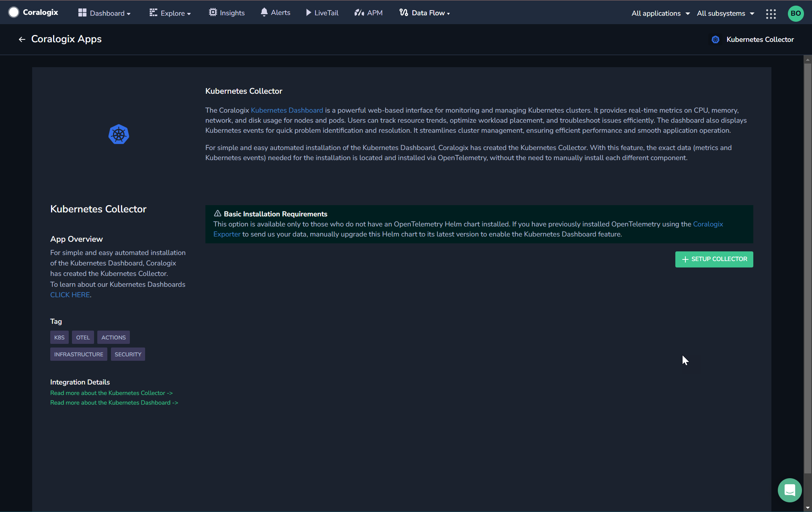Open the BO user avatar menu

796,13
